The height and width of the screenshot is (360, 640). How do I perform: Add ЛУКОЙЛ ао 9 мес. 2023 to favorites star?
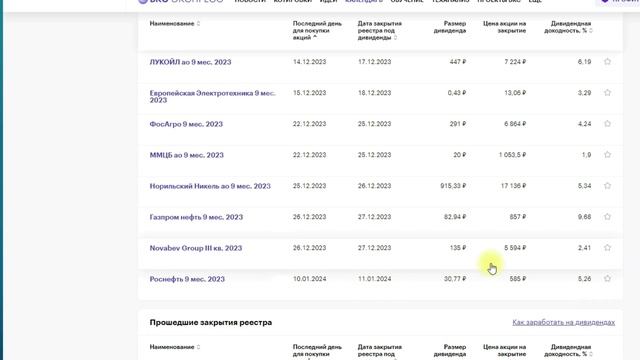pos(607,62)
